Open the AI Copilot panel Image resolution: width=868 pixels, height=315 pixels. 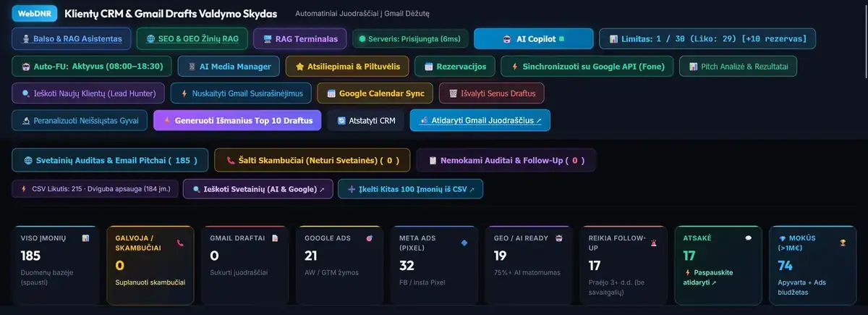click(x=534, y=39)
